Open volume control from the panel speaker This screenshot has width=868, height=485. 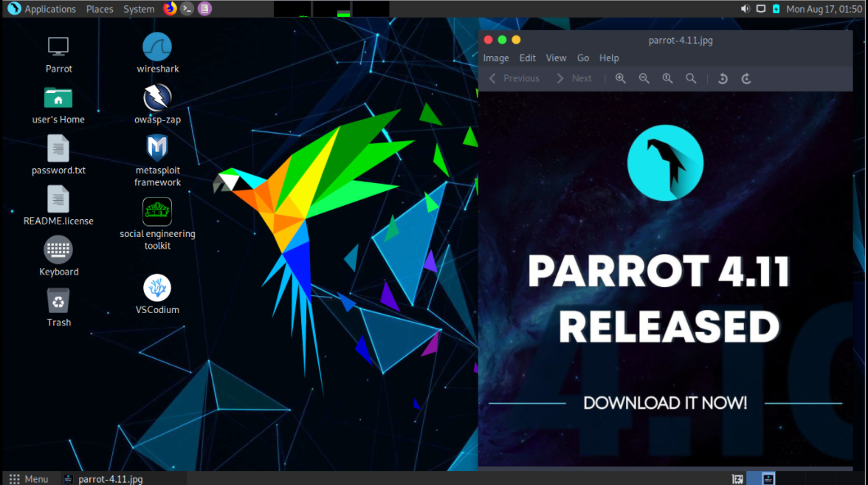click(x=745, y=9)
